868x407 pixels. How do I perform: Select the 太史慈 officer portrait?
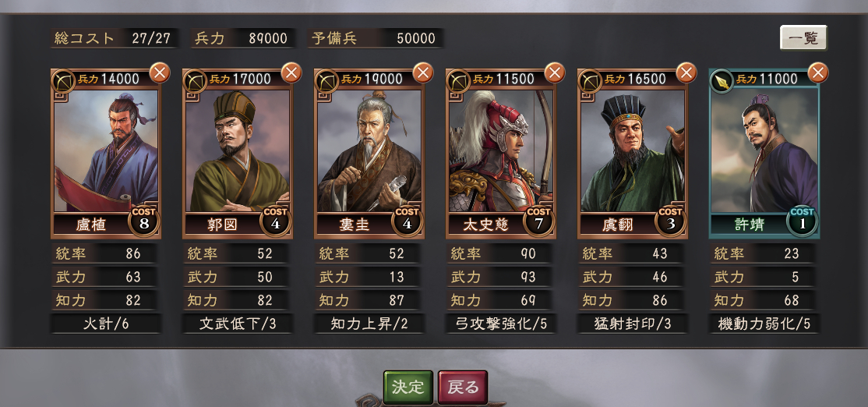[x=501, y=150]
